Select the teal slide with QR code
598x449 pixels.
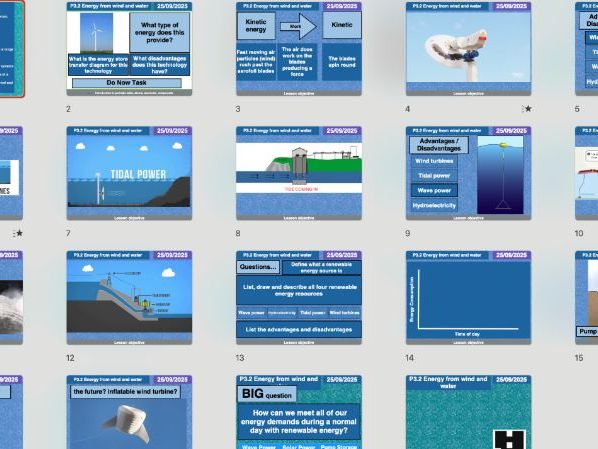pyautogui.click(x=468, y=412)
